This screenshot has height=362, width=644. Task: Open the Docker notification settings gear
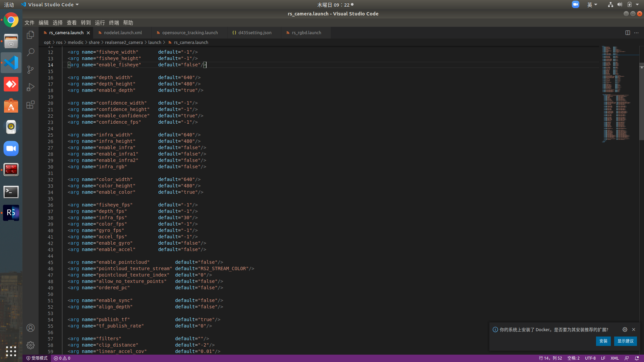tap(625, 329)
